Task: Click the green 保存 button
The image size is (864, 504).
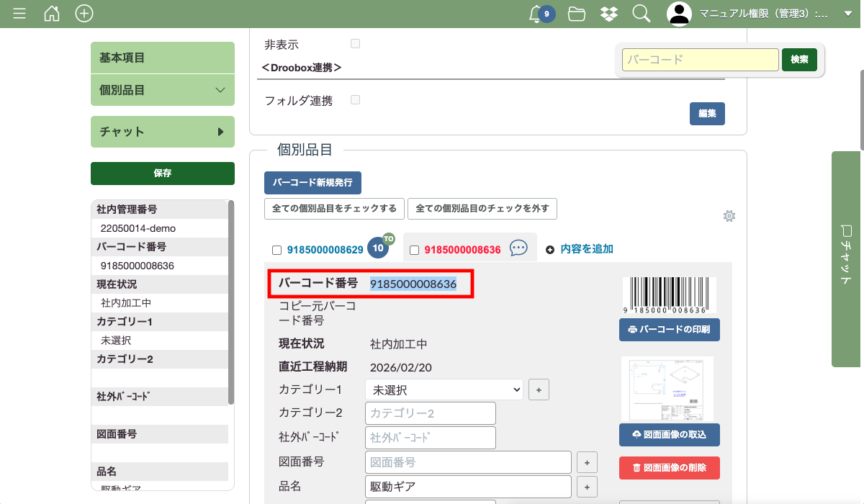Action: (163, 174)
